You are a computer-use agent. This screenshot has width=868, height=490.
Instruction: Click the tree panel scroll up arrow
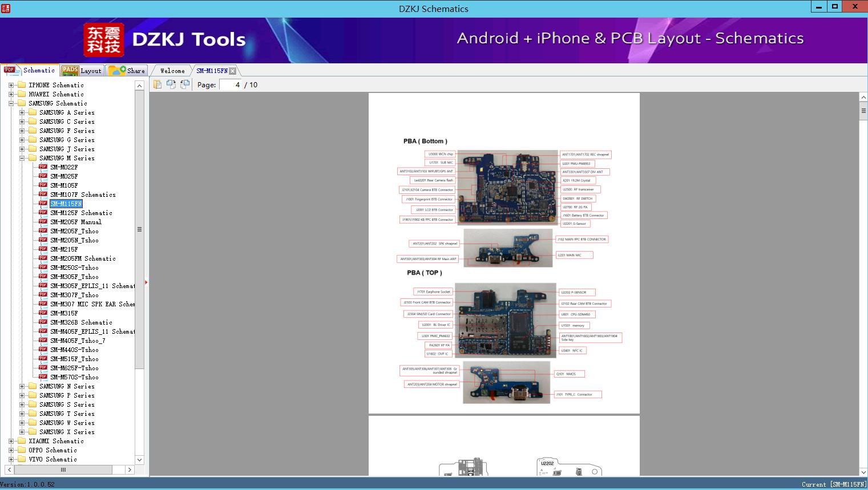(139, 86)
